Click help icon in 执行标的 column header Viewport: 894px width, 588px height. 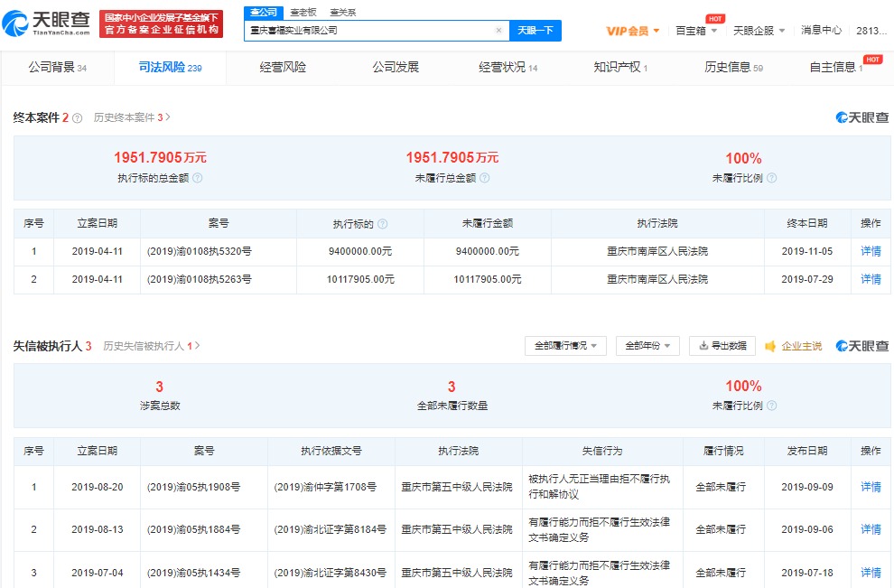click(382, 224)
